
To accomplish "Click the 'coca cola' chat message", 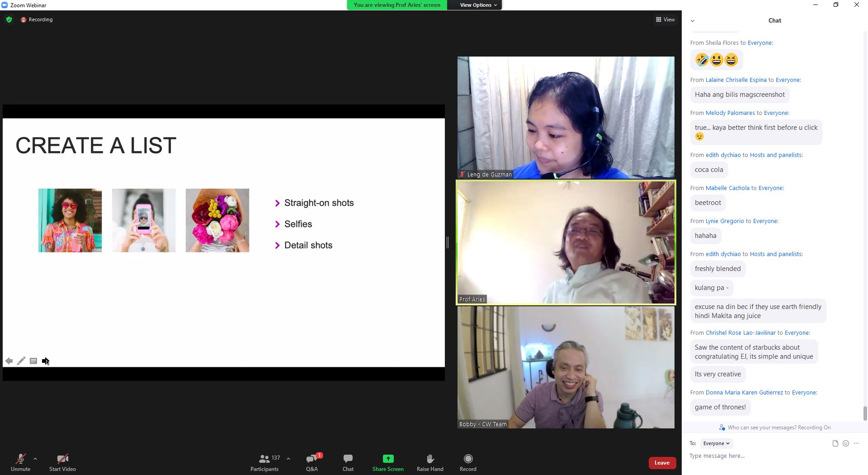I will (x=709, y=170).
